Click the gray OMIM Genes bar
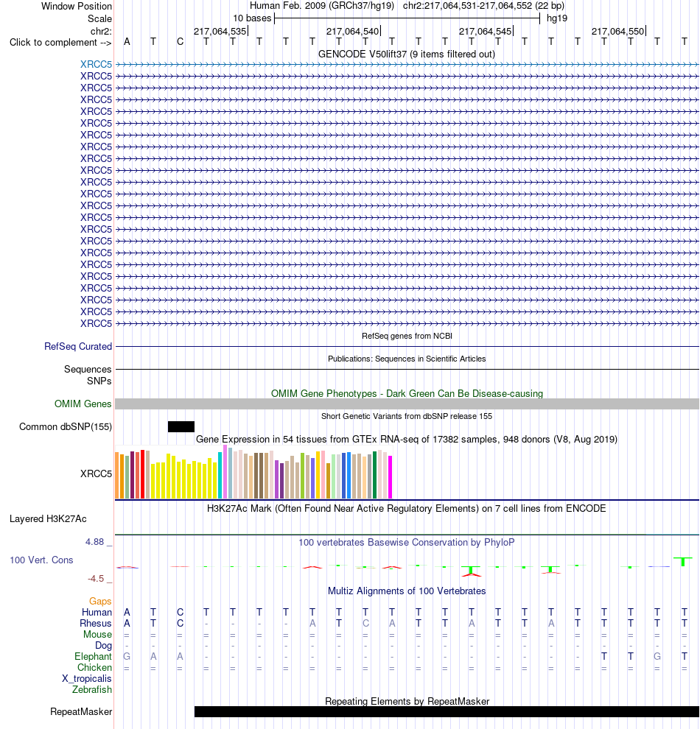 coord(407,404)
